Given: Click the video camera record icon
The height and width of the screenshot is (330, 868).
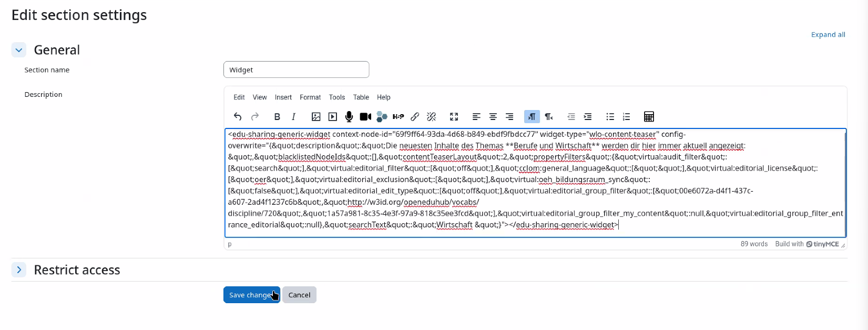Looking at the screenshot, I should [x=365, y=117].
